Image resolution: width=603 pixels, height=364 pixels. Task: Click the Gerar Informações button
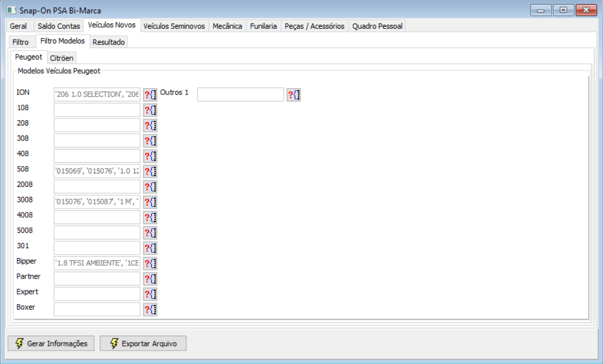pyautogui.click(x=51, y=343)
